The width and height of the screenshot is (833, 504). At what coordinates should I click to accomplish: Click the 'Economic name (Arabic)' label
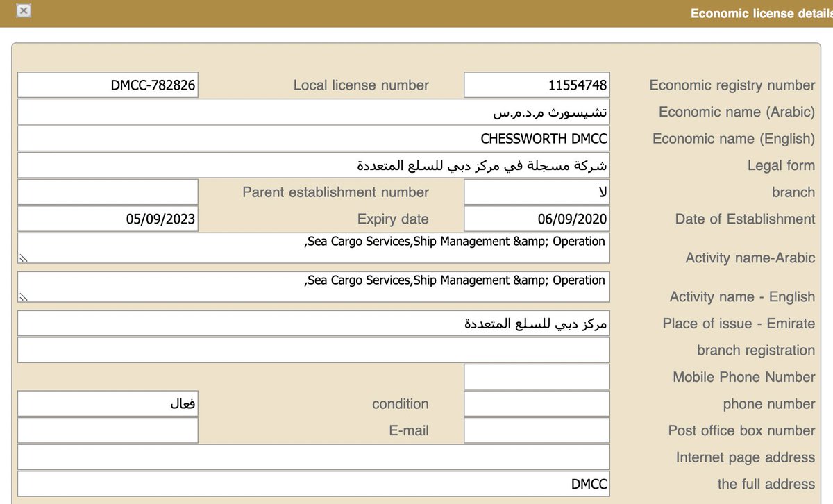(737, 112)
